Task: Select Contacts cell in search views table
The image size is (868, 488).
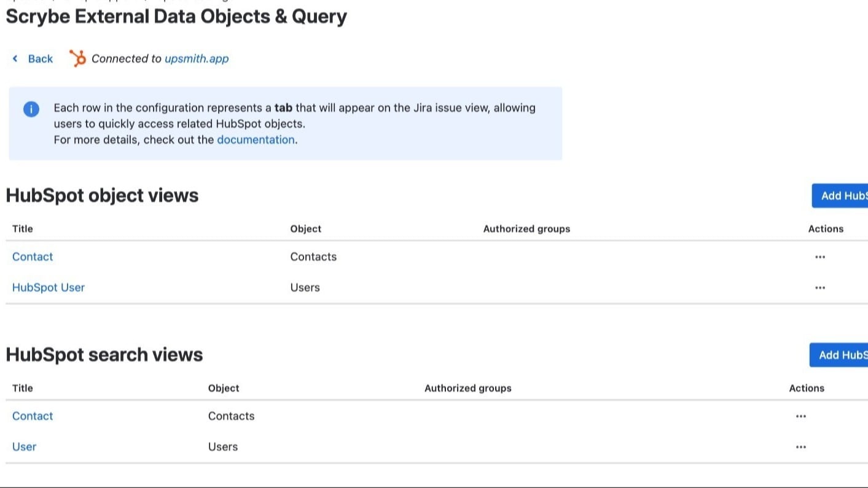Action: (x=231, y=416)
